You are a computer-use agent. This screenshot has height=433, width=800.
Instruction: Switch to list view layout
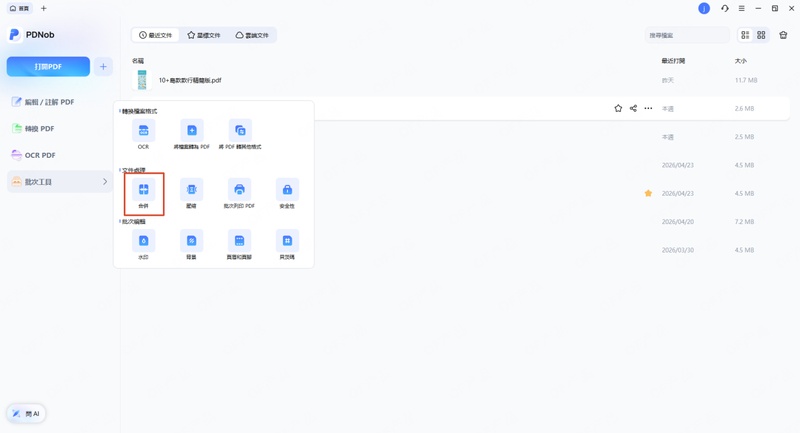coord(745,35)
